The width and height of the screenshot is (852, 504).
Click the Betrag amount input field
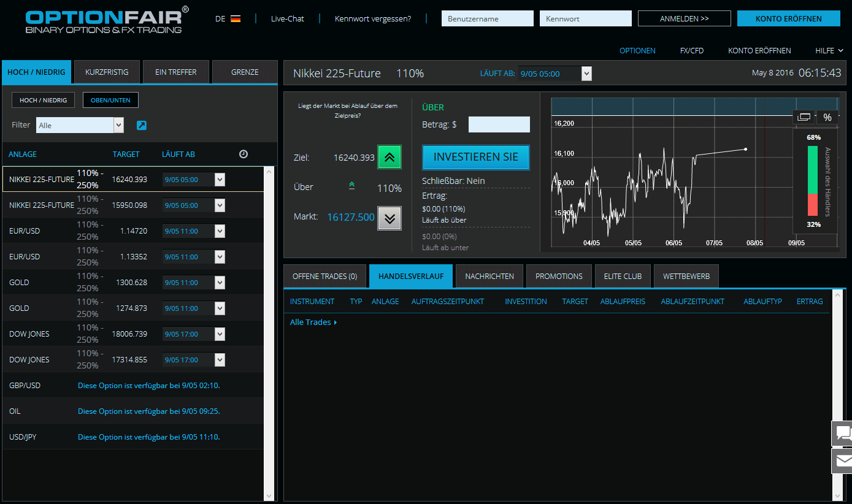(499, 124)
